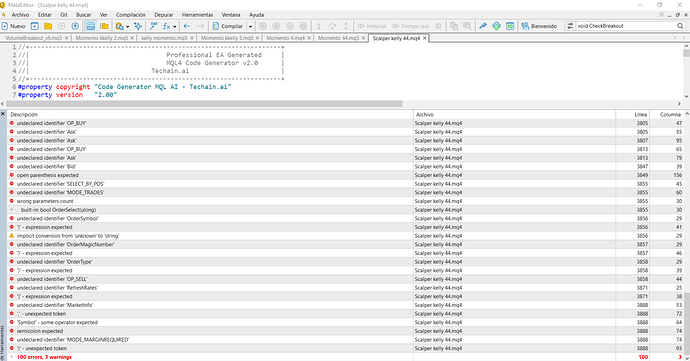
Task: Open file with the yellow folder icon
Action: 48,26
